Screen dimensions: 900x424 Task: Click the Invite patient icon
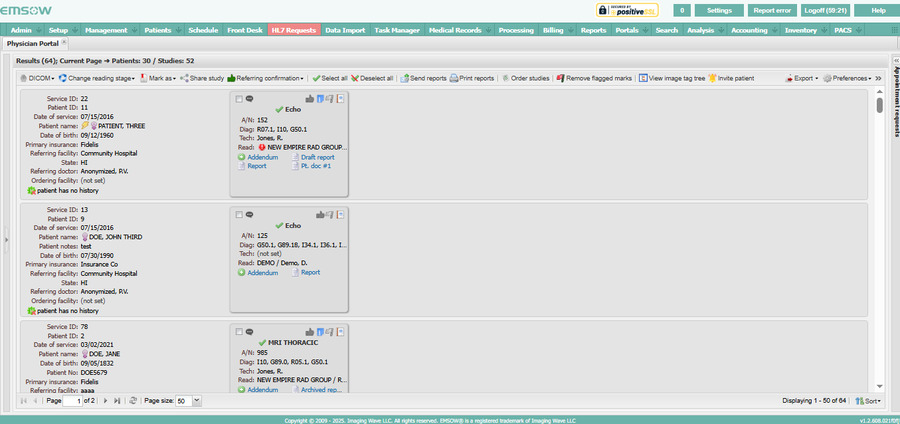[712, 77]
